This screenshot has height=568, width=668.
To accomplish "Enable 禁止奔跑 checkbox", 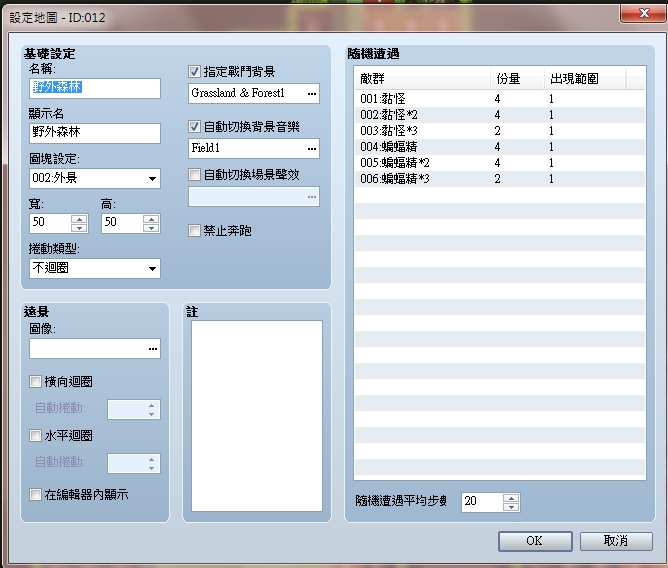I will pos(194,231).
